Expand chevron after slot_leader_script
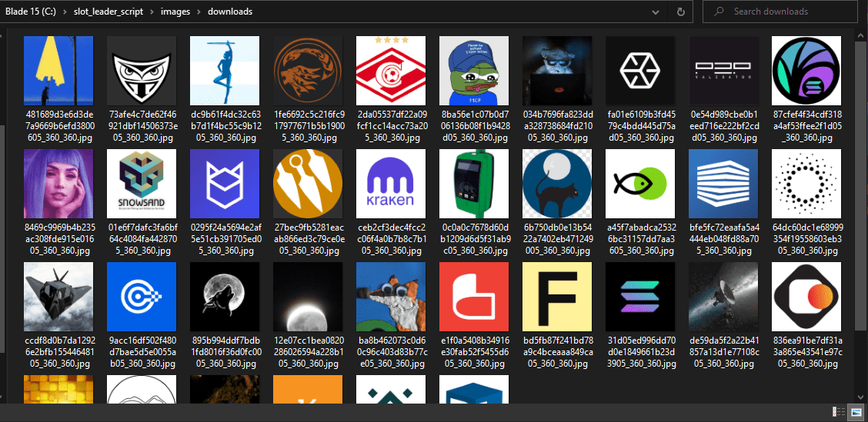This screenshot has height=422, width=868. tap(153, 12)
